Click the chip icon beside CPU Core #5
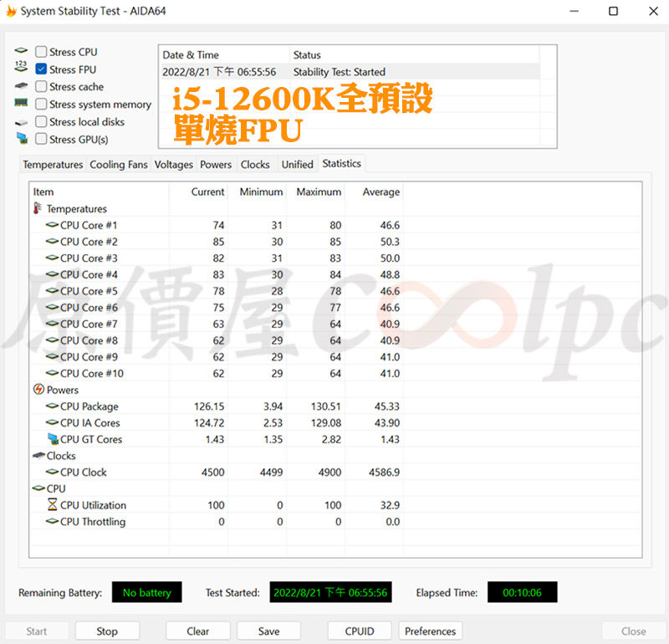The width and height of the screenshot is (669, 644). 52,290
